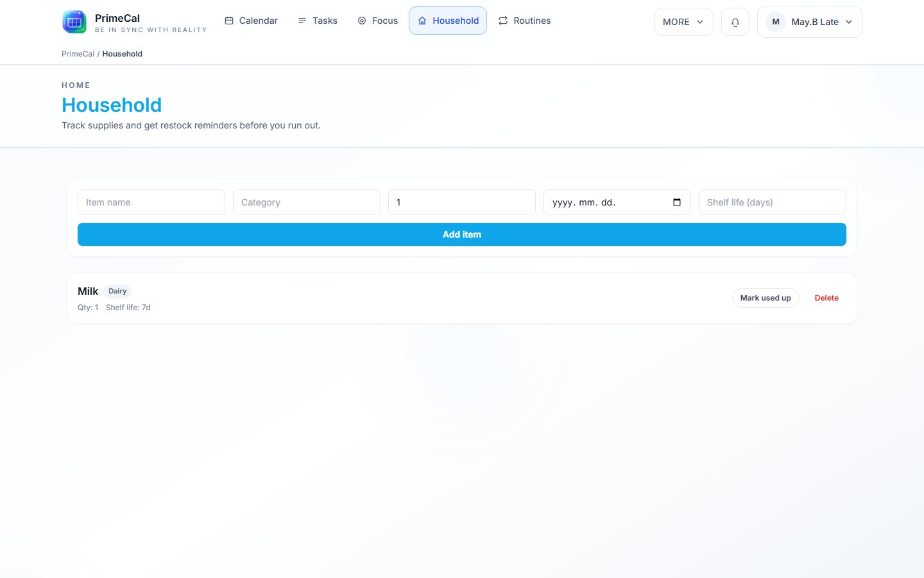Image resolution: width=924 pixels, height=578 pixels.
Task: Open the Calendar tab
Action: [251, 21]
